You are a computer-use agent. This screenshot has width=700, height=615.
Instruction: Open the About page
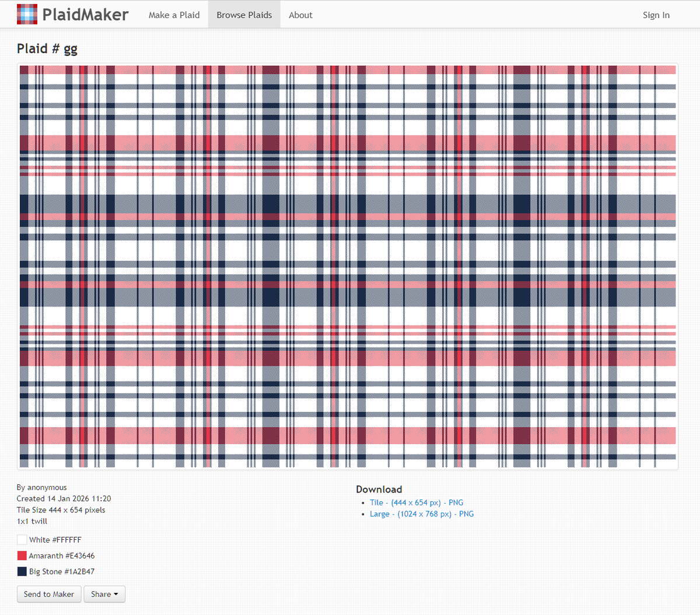pos(300,15)
